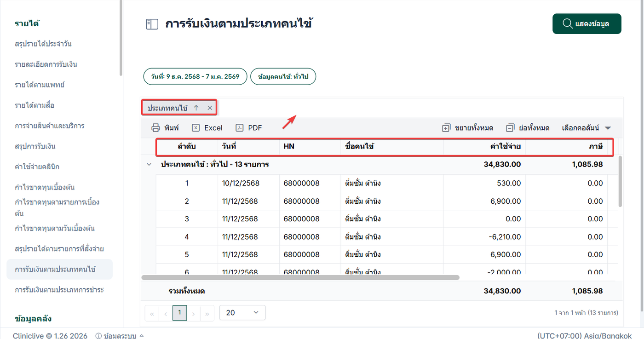Image resolution: width=644 pixels, height=339 pixels.
Task: Sort by the HN column header
Action: (310, 147)
